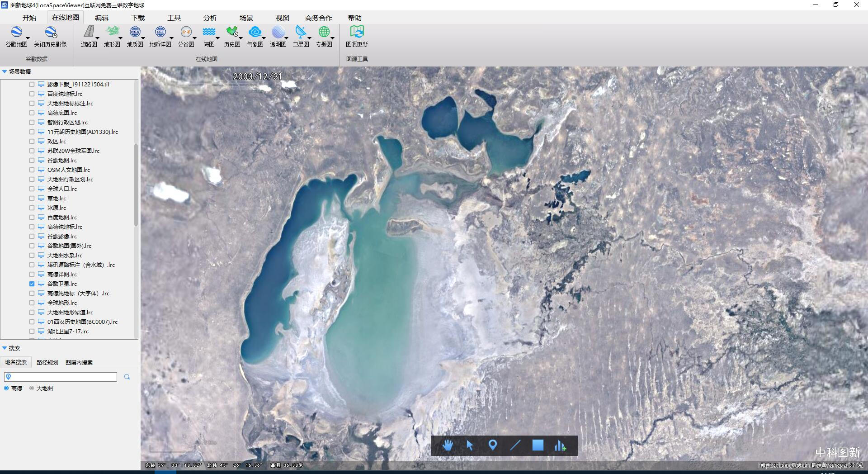Select the 苏联20W全球军图.lrc layer
Viewport: 868px width, 474px height.
coord(73,151)
